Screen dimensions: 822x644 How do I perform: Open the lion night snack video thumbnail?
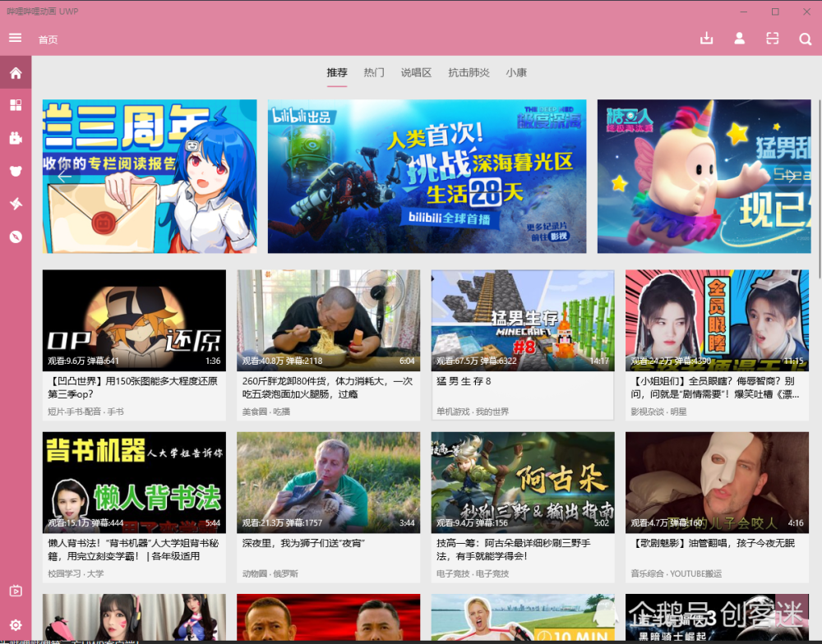(328, 482)
